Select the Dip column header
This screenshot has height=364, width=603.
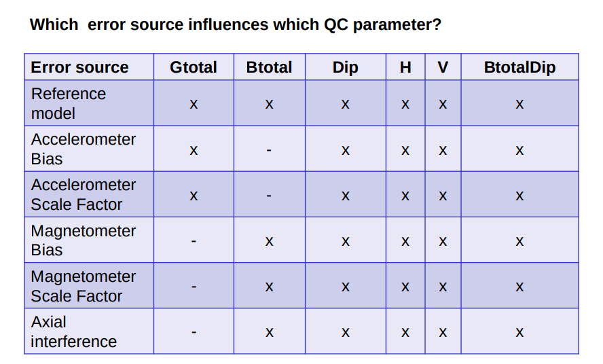346,67
